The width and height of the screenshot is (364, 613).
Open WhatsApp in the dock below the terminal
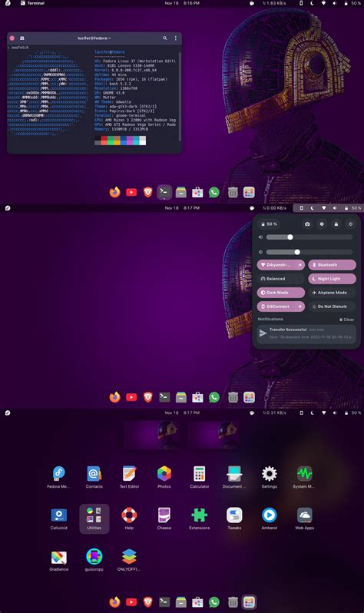(x=213, y=192)
